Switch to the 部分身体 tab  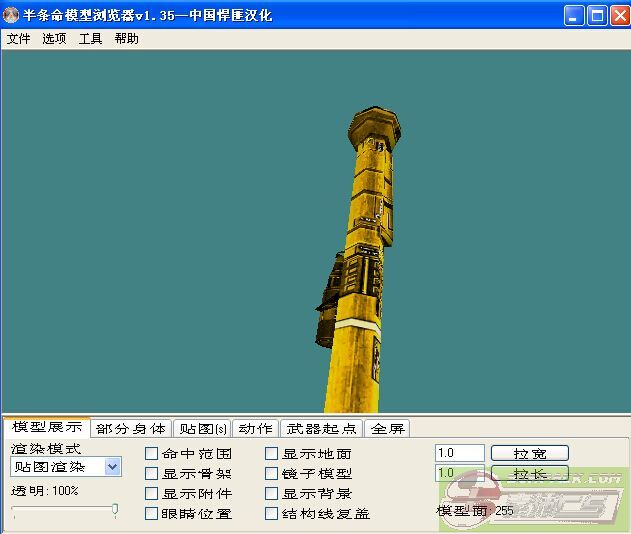pos(131,429)
